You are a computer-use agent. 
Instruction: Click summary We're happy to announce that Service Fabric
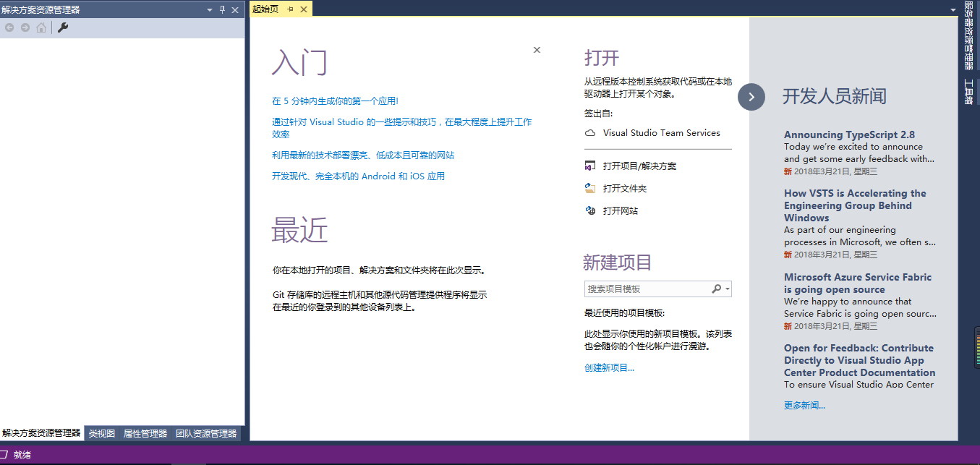pyautogui.click(x=861, y=307)
